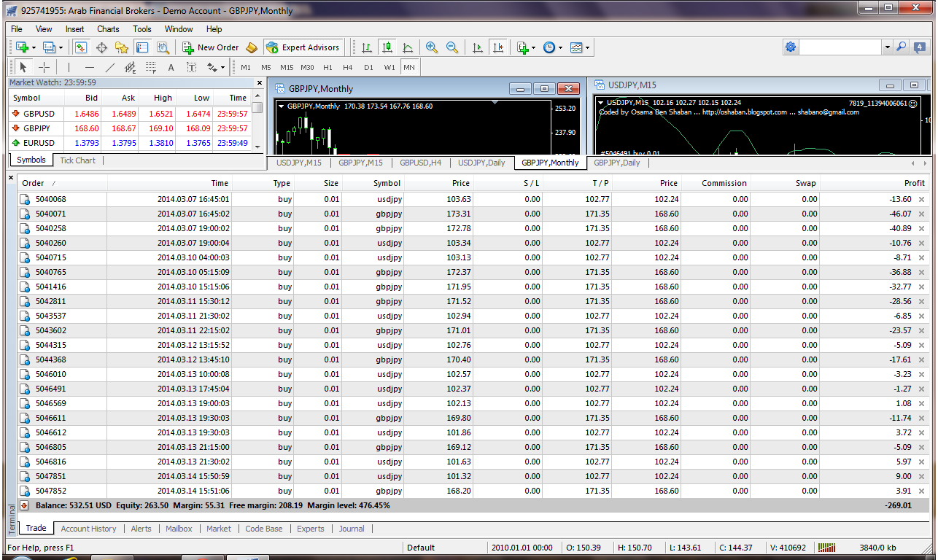Expand the Indicators dropdown arrow
The height and width of the screenshot is (560, 938).
[x=534, y=48]
